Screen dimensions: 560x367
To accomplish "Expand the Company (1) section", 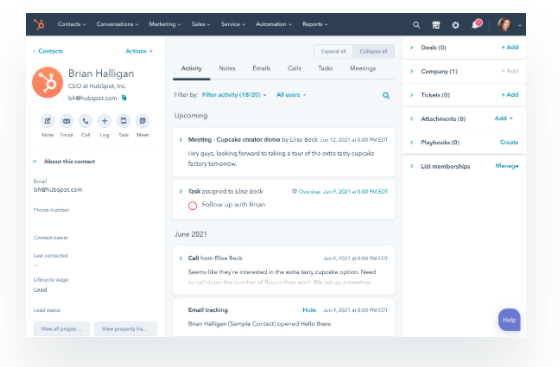I will tap(412, 71).
